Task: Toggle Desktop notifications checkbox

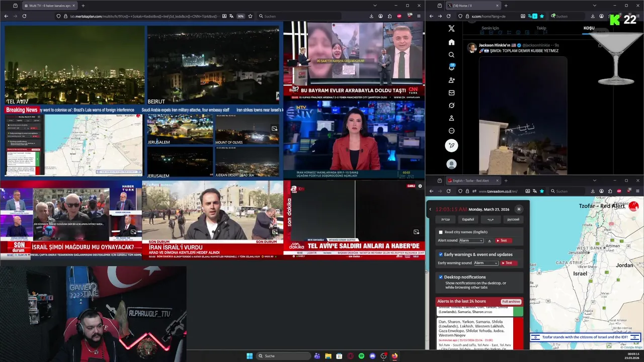Action: pyautogui.click(x=441, y=277)
